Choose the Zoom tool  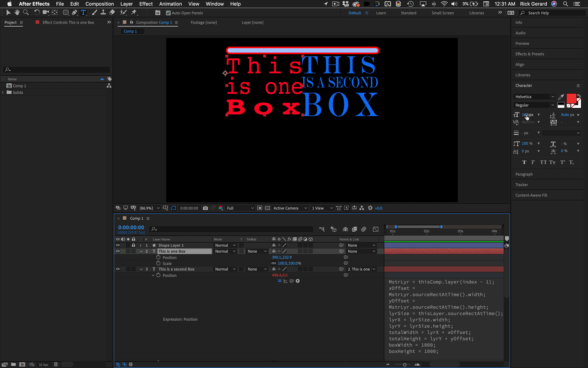coord(26,13)
